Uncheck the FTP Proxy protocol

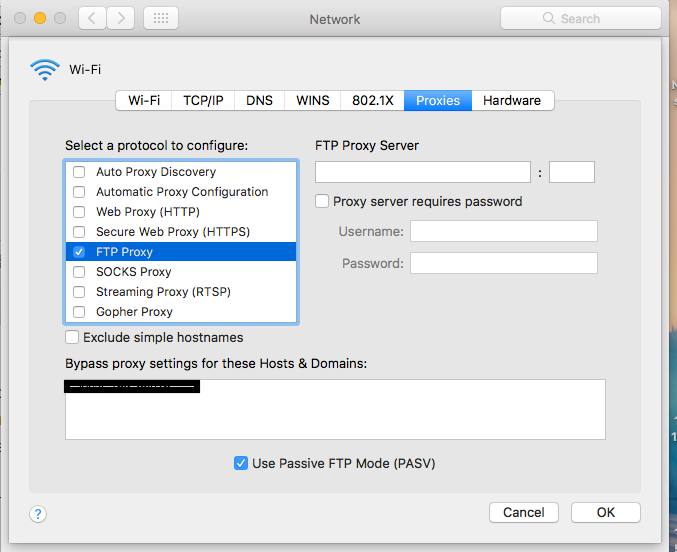[x=79, y=252]
